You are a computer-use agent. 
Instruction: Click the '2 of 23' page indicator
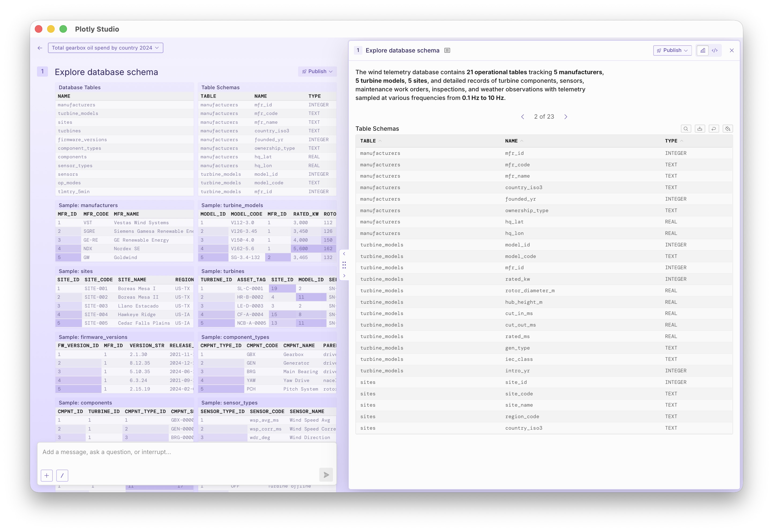point(544,117)
